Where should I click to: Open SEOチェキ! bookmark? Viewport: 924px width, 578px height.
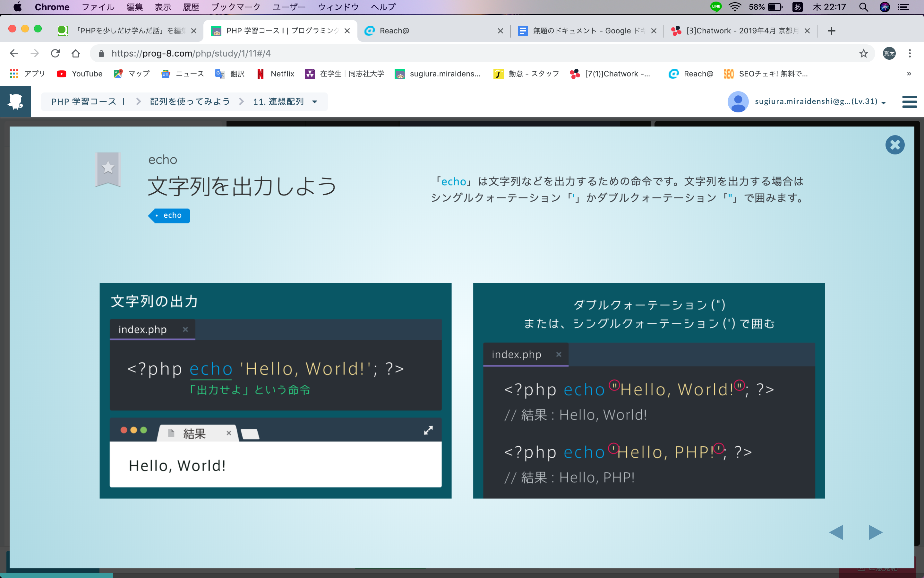click(x=766, y=74)
